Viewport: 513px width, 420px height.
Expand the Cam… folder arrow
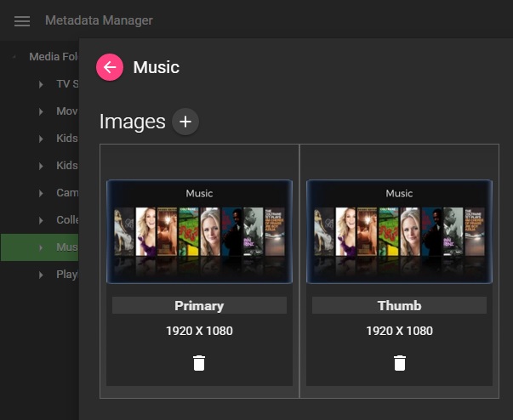[41, 193]
